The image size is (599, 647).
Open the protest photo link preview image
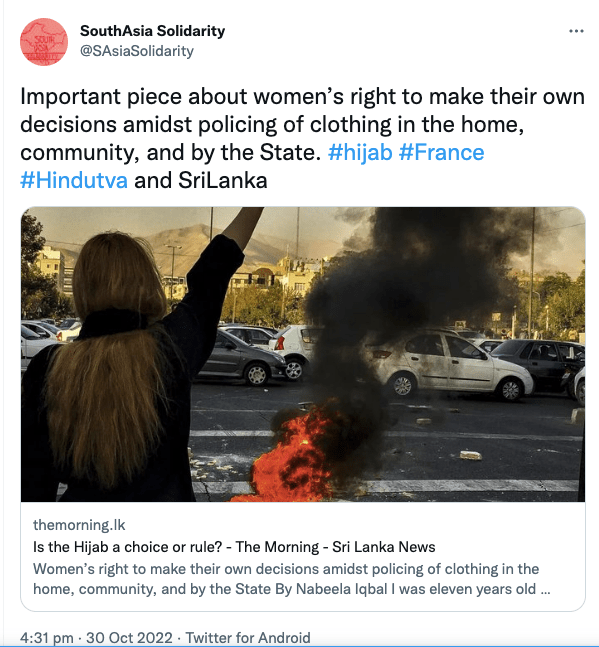(303, 354)
